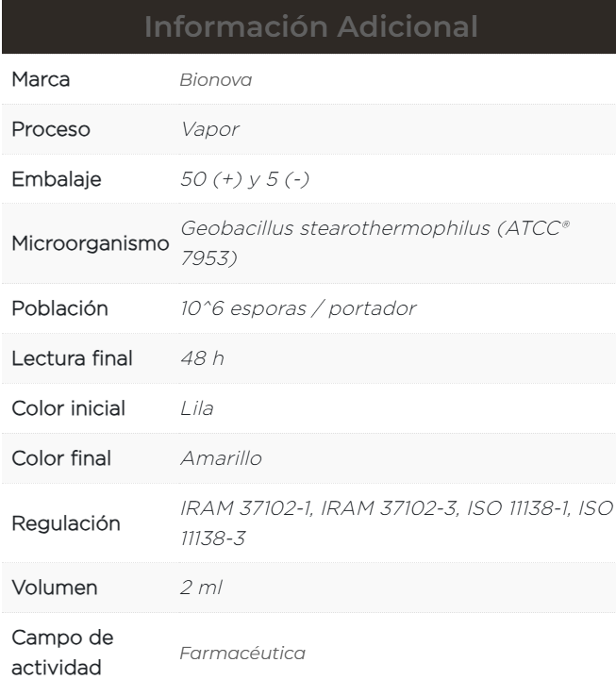Select the Vapor process value
Viewport: 616px width, 679px height.
click(x=208, y=129)
